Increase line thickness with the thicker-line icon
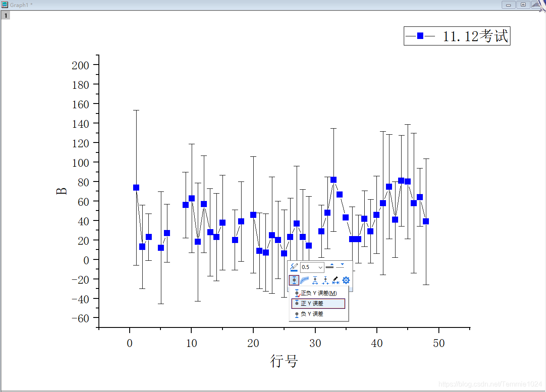Viewport: 546px width, 392px height. click(330, 266)
